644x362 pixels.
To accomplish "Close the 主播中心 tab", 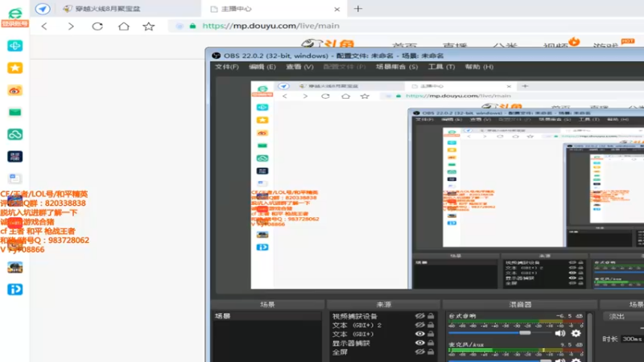I will click(336, 9).
